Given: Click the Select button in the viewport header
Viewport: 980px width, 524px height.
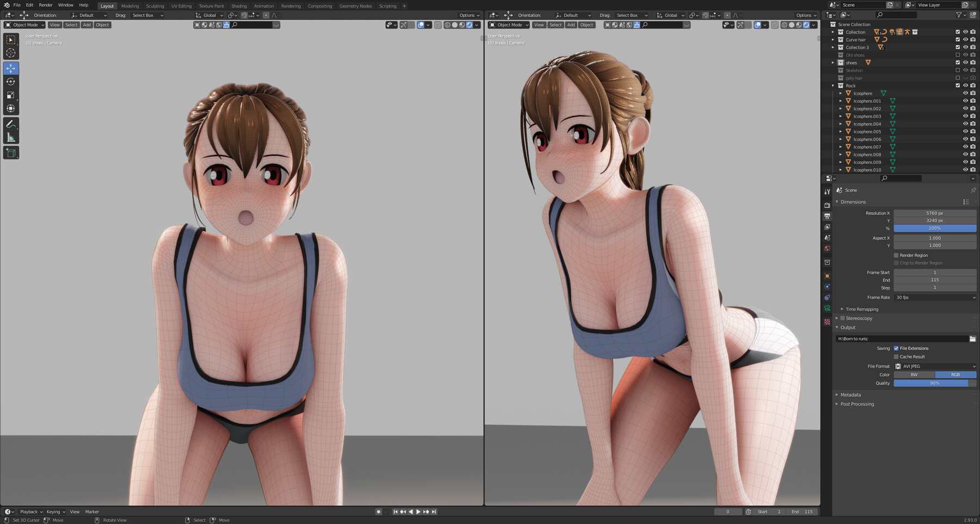Looking at the screenshot, I should tap(71, 24).
